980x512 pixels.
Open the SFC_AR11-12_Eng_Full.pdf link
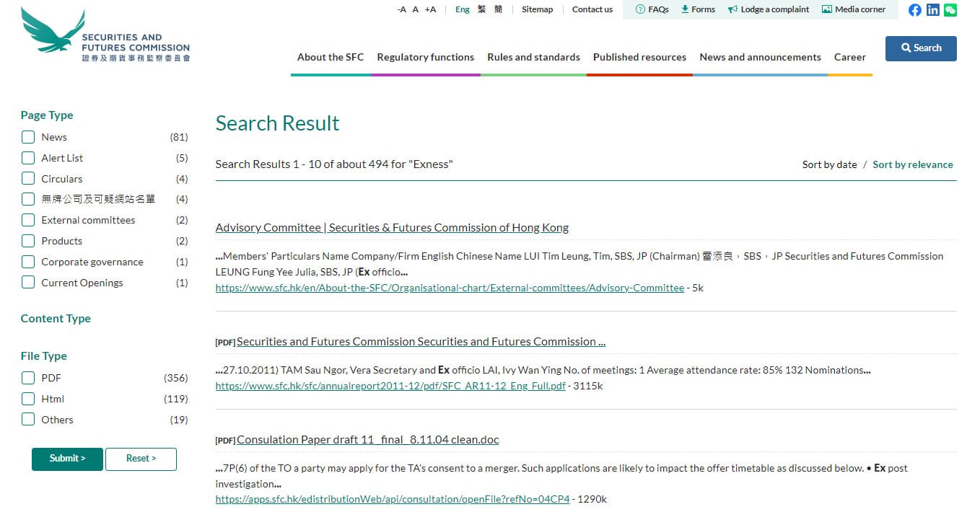coord(390,386)
